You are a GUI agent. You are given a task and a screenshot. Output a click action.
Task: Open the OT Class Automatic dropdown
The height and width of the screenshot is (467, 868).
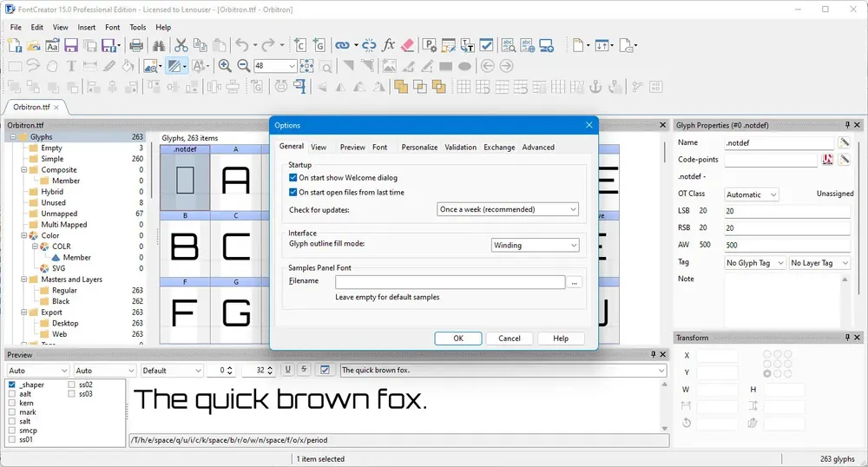[751, 194]
